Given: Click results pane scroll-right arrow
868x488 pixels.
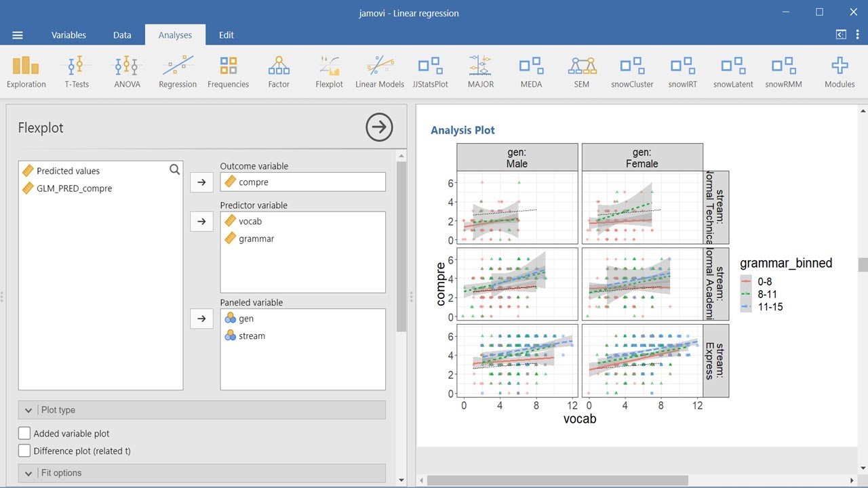Looking at the screenshot, I should coord(852,481).
